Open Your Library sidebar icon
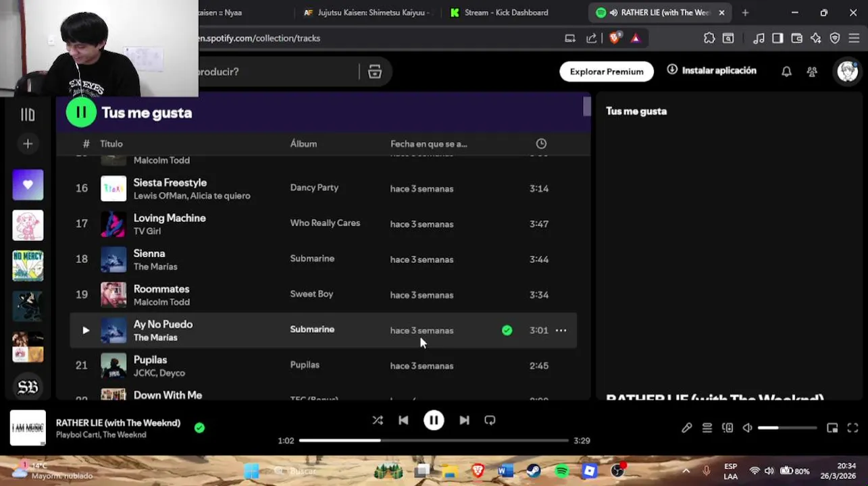 click(x=28, y=115)
